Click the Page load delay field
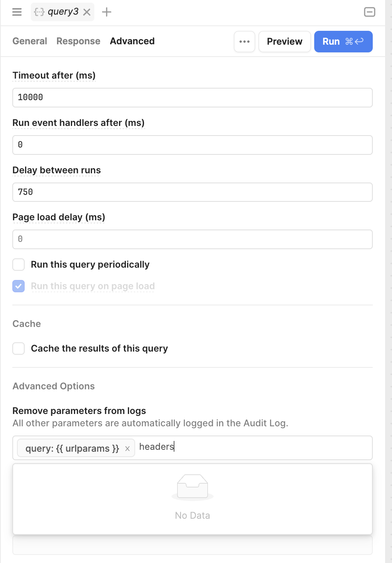This screenshot has width=392, height=563. click(193, 239)
